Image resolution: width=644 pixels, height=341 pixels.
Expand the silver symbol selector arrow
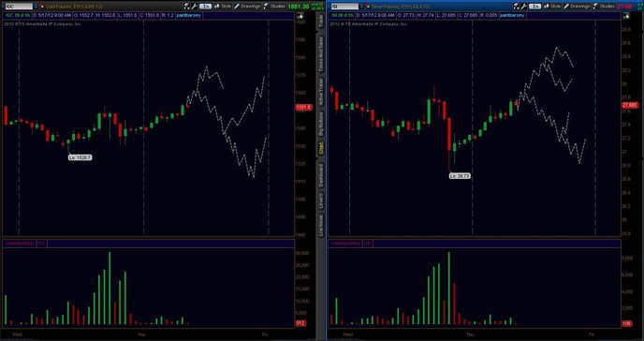click(361, 7)
